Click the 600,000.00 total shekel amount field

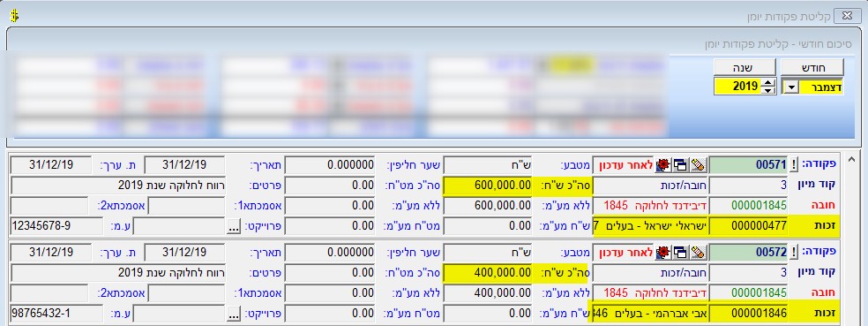pyautogui.click(x=489, y=186)
